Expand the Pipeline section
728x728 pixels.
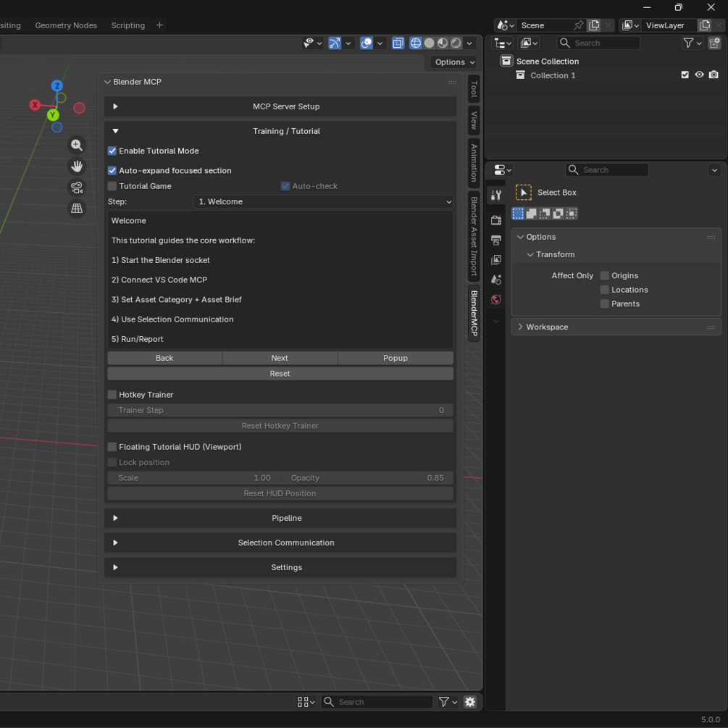(x=280, y=518)
